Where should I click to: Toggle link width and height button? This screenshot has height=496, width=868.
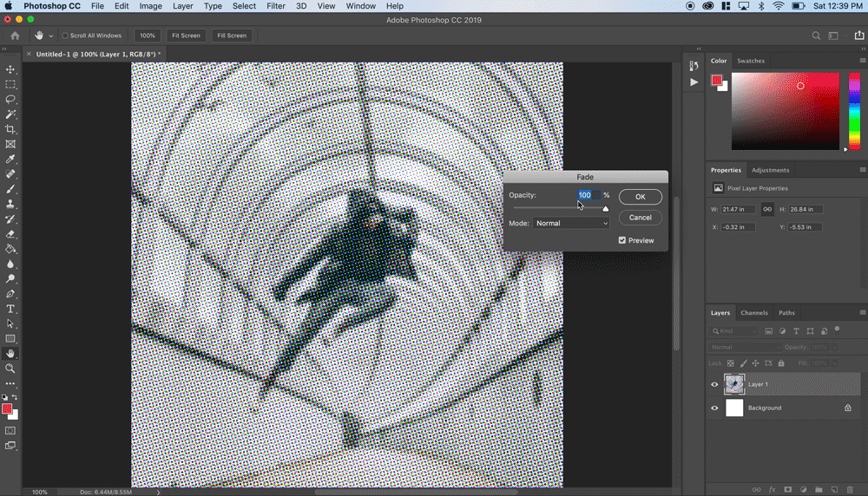pyautogui.click(x=767, y=209)
